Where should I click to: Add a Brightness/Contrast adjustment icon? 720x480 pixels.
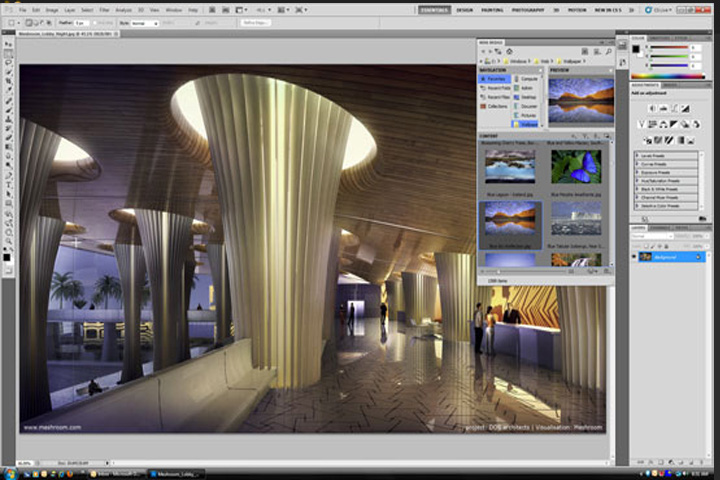point(652,108)
